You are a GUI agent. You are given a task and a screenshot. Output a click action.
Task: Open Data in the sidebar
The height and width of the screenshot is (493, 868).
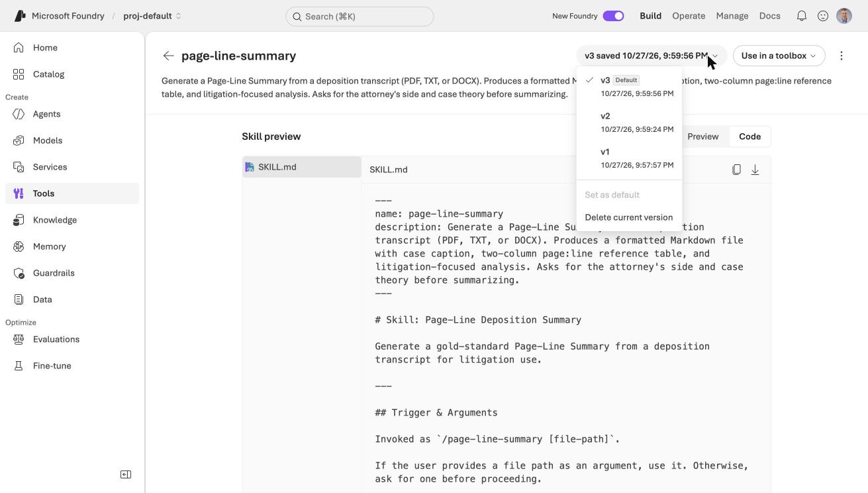tap(72, 300)
